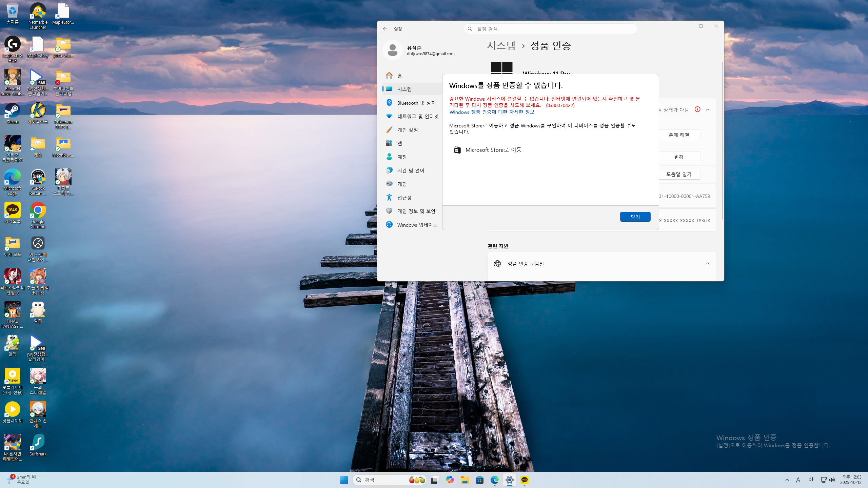Screen dimensions: 868x488
Task: Open ASRock Restart desktop icon
Action: point(38,182)
